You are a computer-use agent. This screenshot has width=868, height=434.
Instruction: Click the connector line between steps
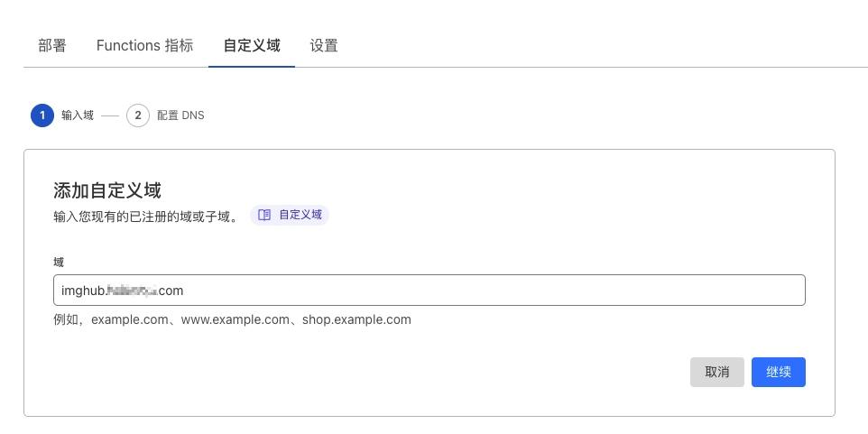(110, 116)
